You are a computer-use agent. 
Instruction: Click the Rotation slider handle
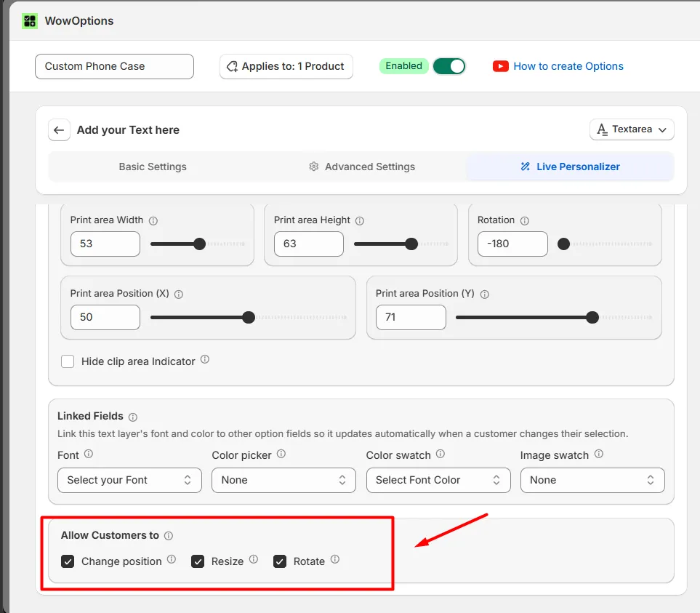564,244
